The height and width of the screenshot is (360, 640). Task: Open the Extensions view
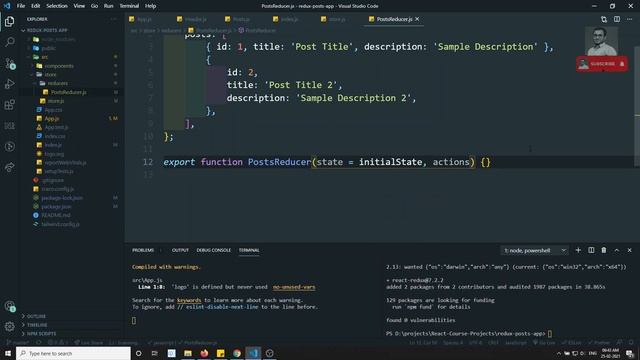[x=9, y=105]
